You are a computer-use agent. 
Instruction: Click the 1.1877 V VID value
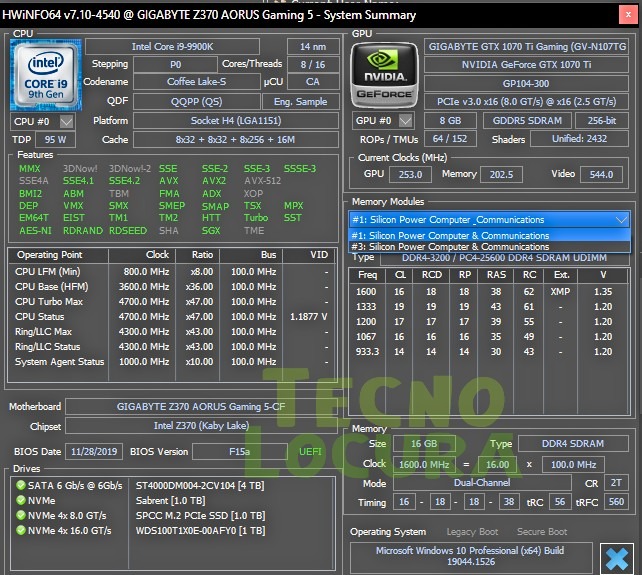[309, 317]
